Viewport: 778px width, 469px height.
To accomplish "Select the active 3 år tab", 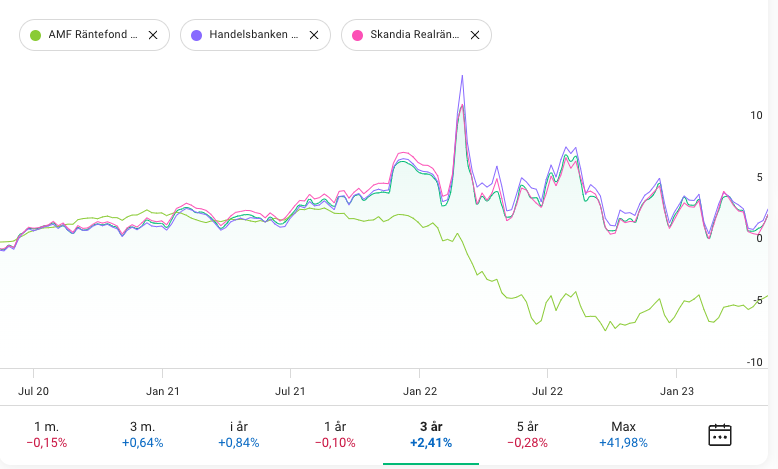I will point(430,434).
